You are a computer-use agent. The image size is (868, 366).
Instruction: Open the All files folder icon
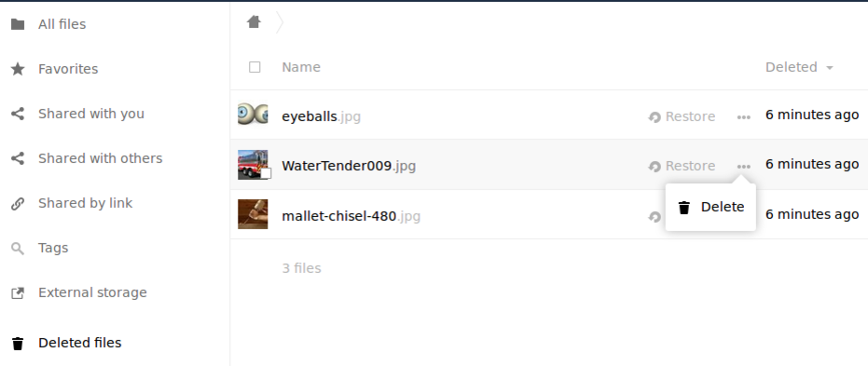[x=18, y=24]
